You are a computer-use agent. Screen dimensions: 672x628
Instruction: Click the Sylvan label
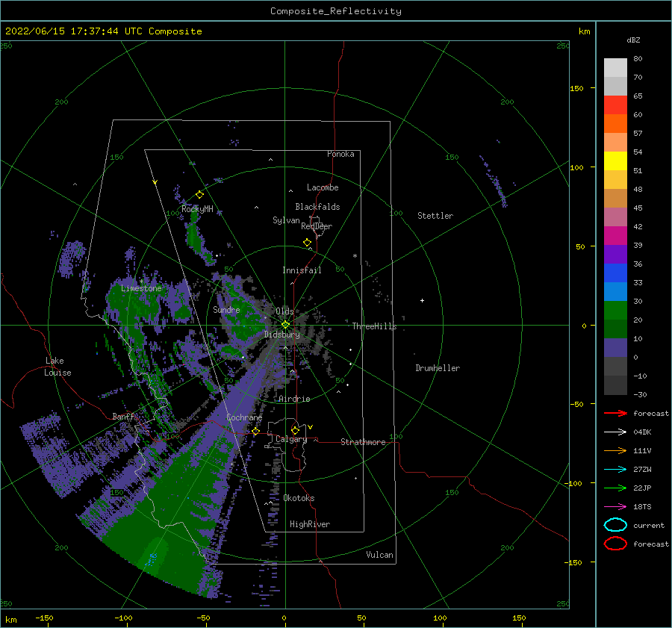coord(286,220)
